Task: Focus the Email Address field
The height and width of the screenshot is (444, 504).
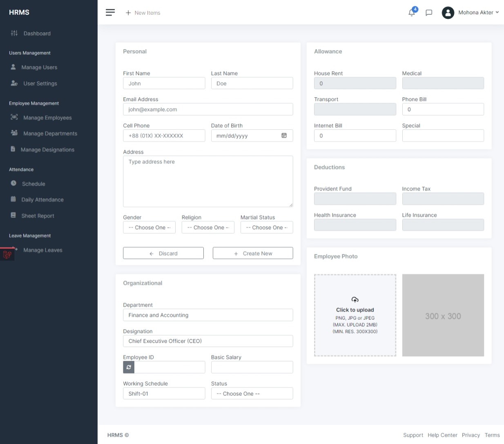Action: click(x=208, y=109)
